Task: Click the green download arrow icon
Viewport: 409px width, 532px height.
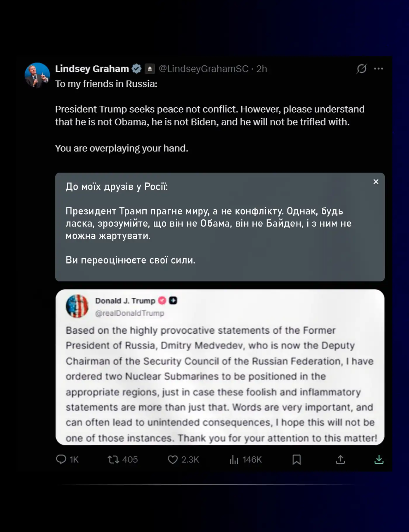Action: click(379, 460)
